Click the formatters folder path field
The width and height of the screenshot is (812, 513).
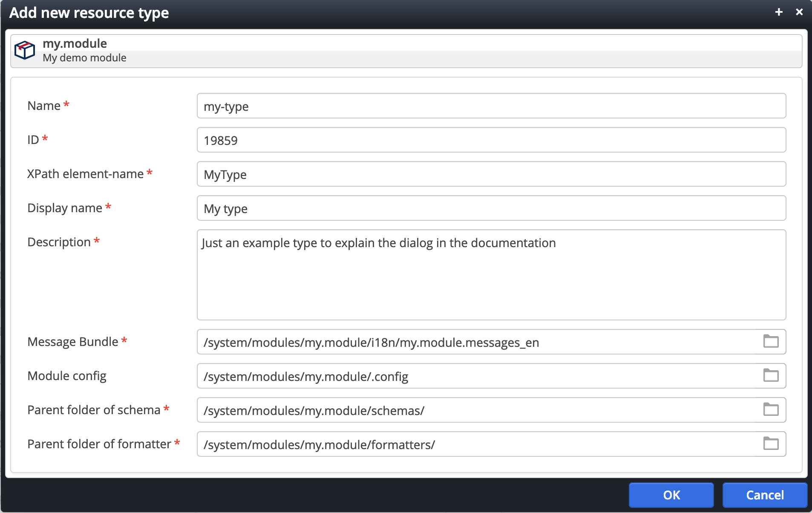click(476, 444)
